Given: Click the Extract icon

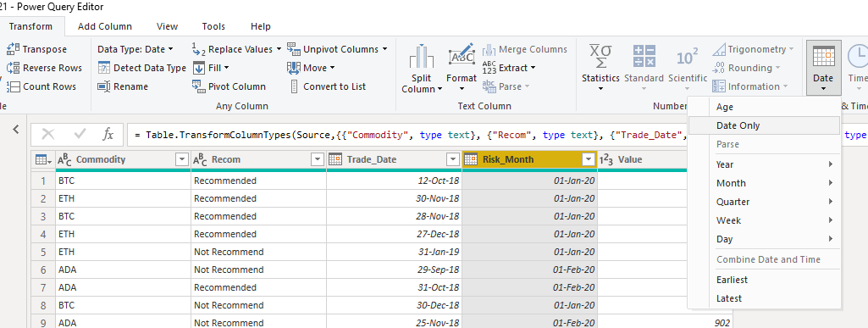Looking at the screenshot, I should (489, 68).
